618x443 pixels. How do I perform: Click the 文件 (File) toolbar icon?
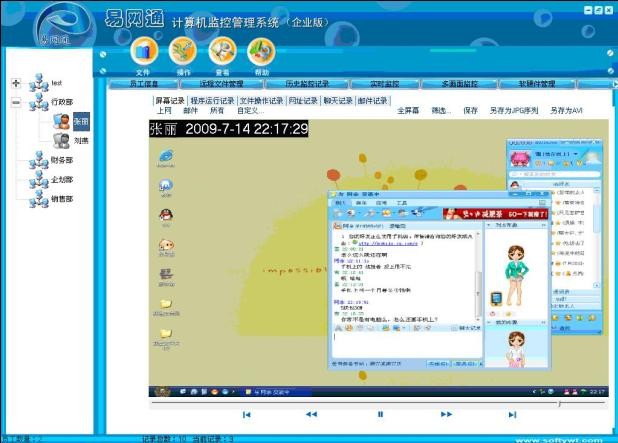pyautogui.click(x=144, y=50)
